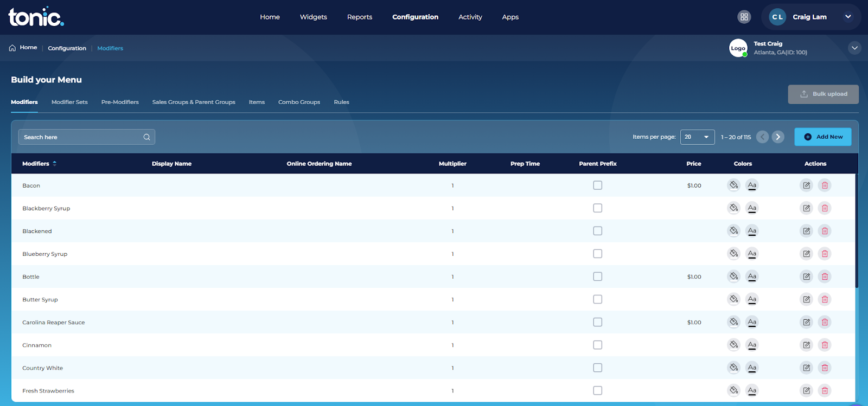Check Parent Prefix for Bacon
The width and height of the screenshot is (868, 406).
click(598, 185)
